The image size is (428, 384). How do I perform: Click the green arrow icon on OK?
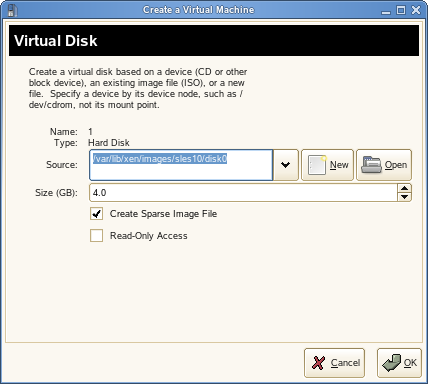coord(392,363)
